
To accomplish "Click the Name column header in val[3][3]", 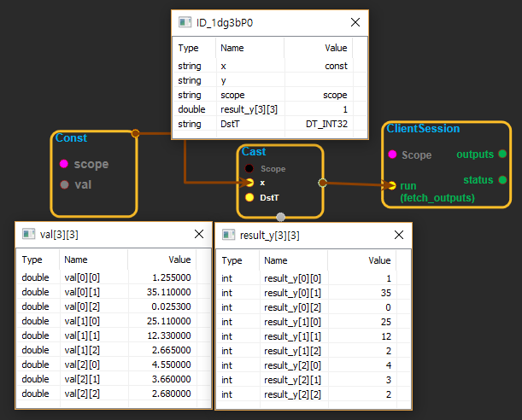I will click(x=76, y=260).
